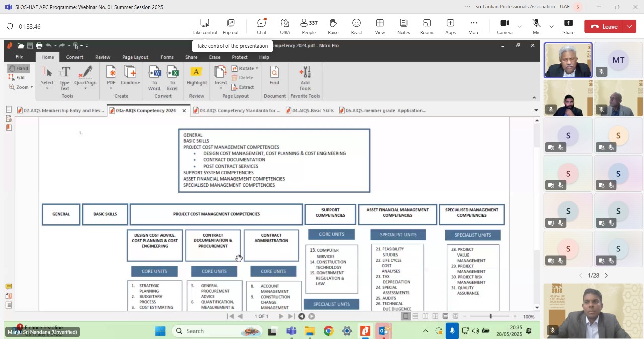644x339 pixels.
Task: Toggle microphone in Windows system tray
Action: 452,331
